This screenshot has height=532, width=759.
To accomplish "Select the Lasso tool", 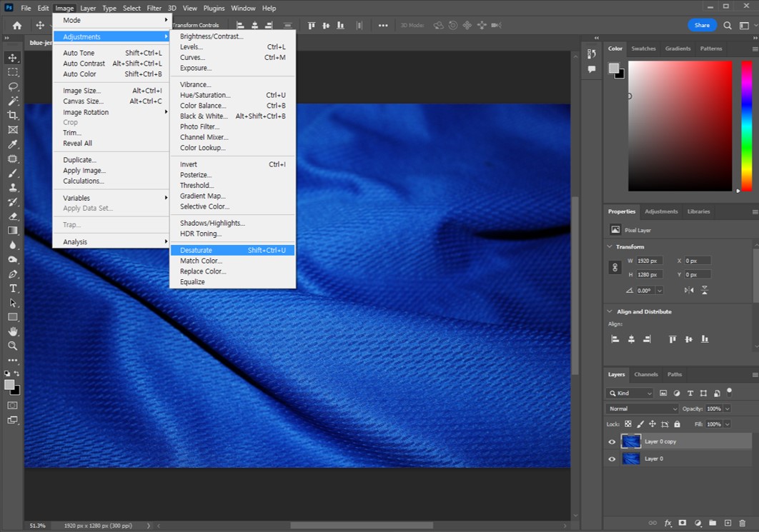I will [13, 86].
